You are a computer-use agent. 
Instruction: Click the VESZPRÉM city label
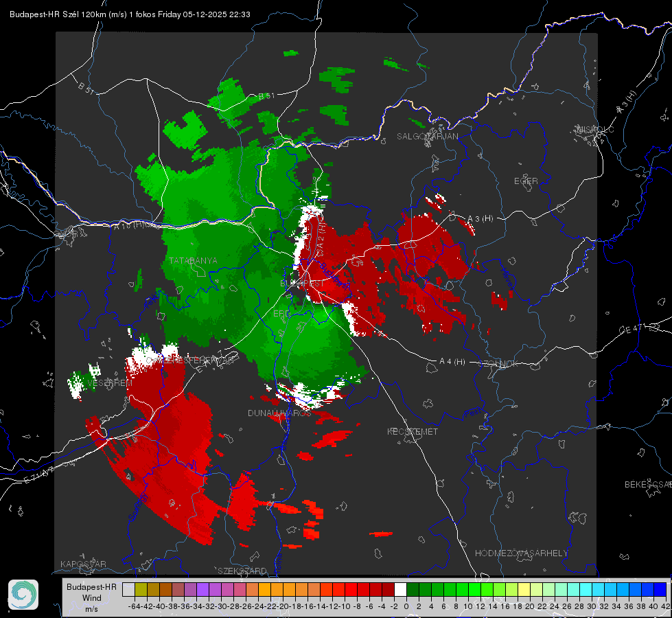point(110,383)
